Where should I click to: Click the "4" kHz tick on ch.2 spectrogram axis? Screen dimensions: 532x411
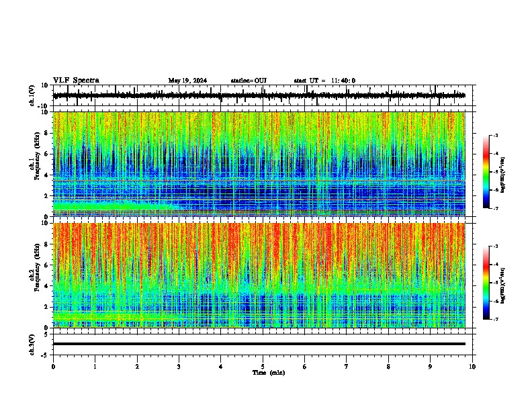coord(48,286)
